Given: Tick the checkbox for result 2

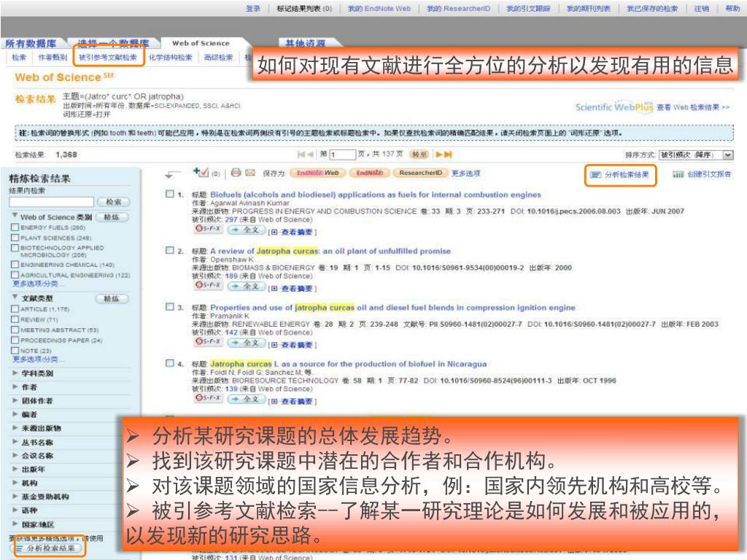Looking at the screenshot, I should click(169, 250).
